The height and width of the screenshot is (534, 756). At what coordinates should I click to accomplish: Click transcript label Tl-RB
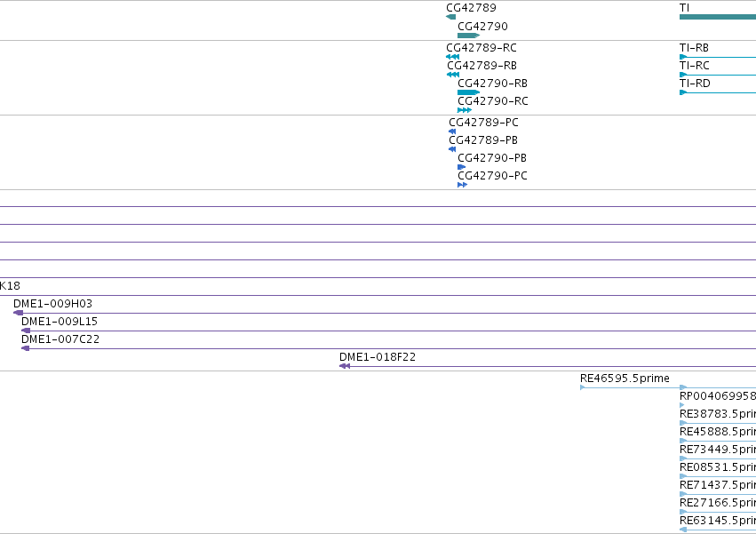coord(694,48)
